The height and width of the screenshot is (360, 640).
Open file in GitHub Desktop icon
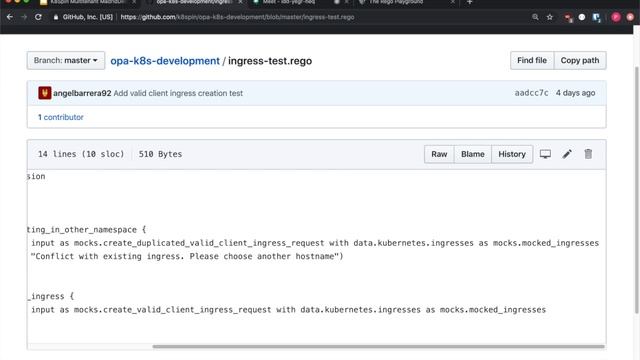(545, 154)
